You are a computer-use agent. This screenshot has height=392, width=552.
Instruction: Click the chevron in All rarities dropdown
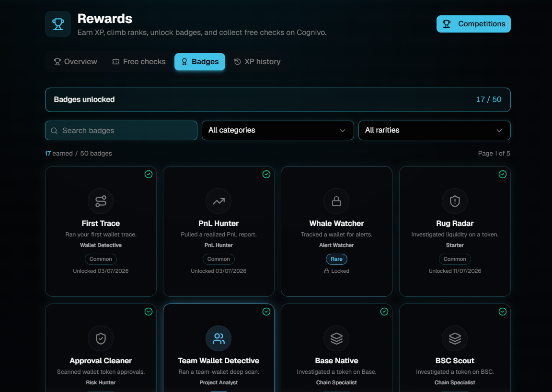point(499,131)
